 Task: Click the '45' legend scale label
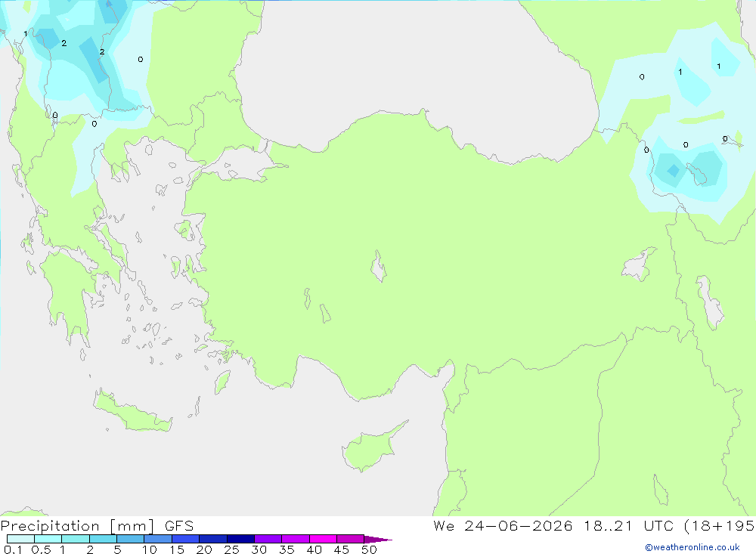coord(342,549)
